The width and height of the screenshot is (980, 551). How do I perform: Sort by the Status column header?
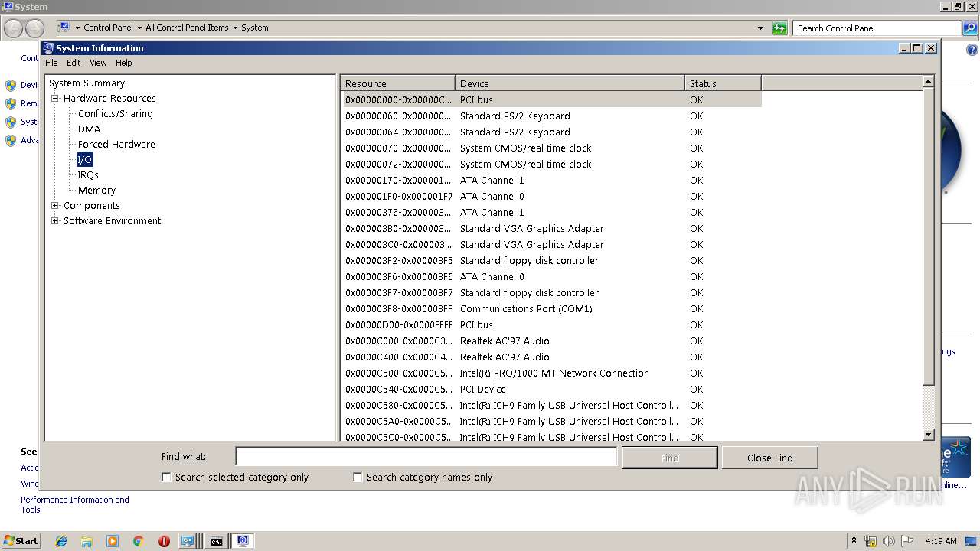click(x=723, y=83)
